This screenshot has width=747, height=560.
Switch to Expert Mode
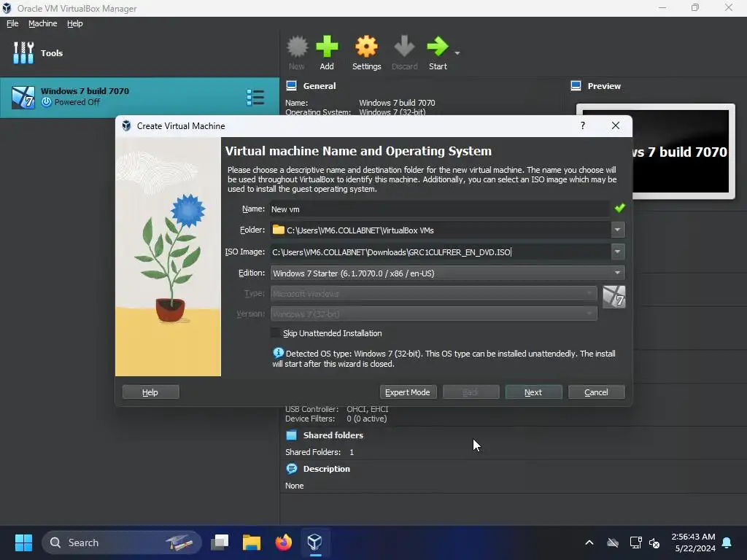pos(408,392)
